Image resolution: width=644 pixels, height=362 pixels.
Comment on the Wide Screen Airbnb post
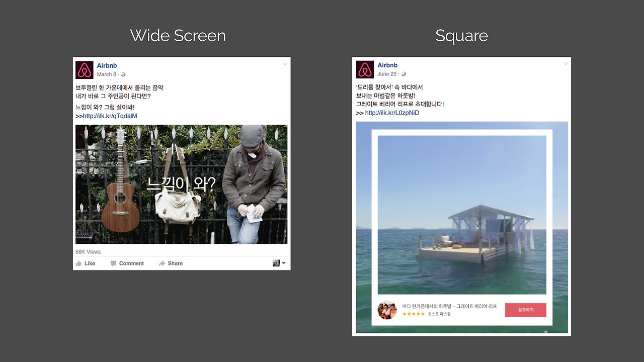(x=127, y=263)
